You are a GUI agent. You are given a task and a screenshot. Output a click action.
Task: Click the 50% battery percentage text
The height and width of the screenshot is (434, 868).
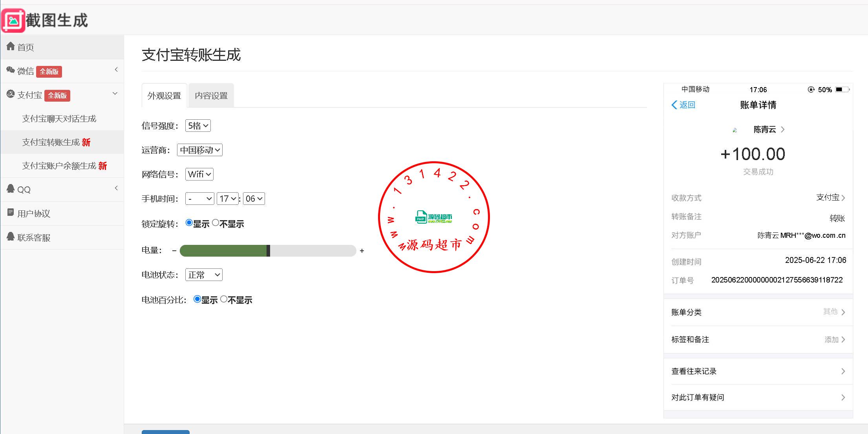click(x=825, y=90)
